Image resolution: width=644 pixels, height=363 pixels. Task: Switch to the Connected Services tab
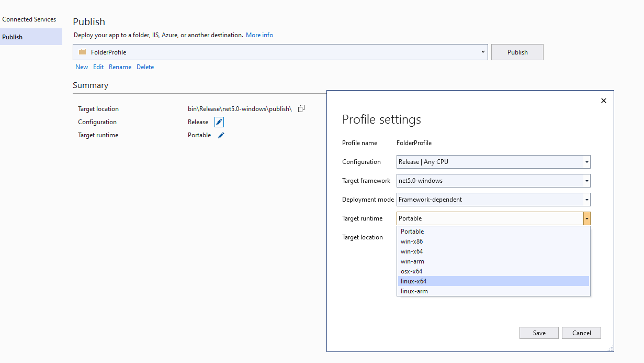29,19
